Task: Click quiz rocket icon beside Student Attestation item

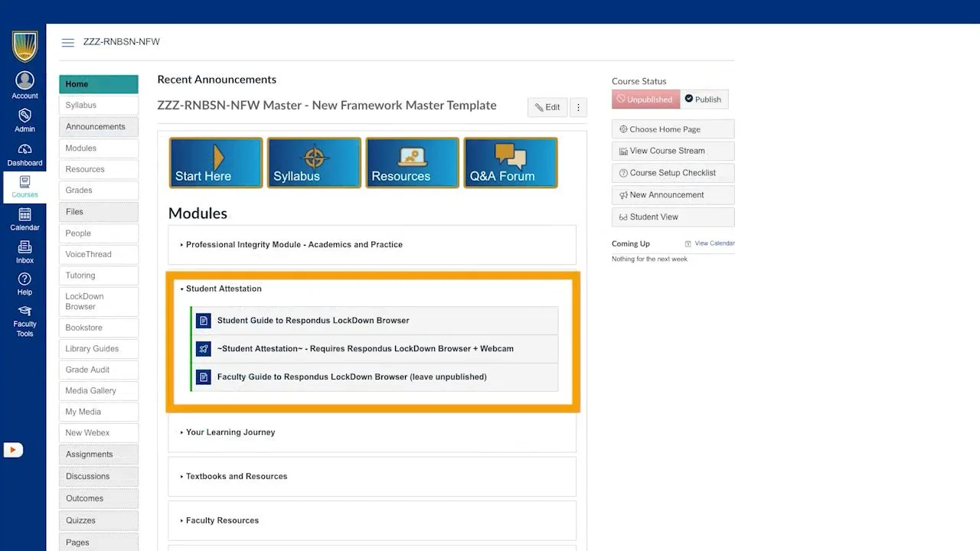Action: click(203, 349)
